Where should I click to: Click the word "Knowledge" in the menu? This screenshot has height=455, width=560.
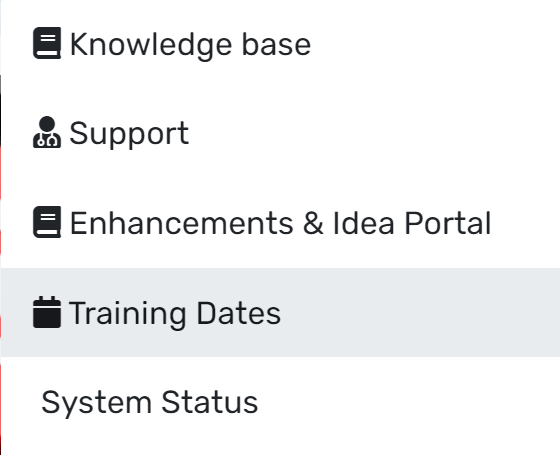coord(151,46)
